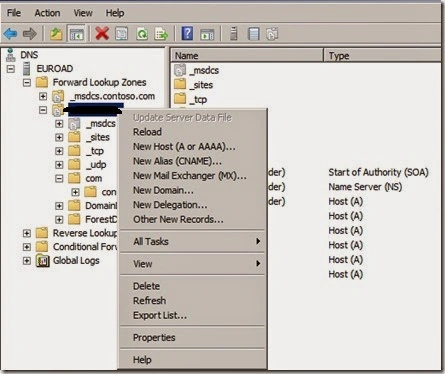
Task: Click the New Server tower icon in toolbar
Action: [x=234, y=34]
